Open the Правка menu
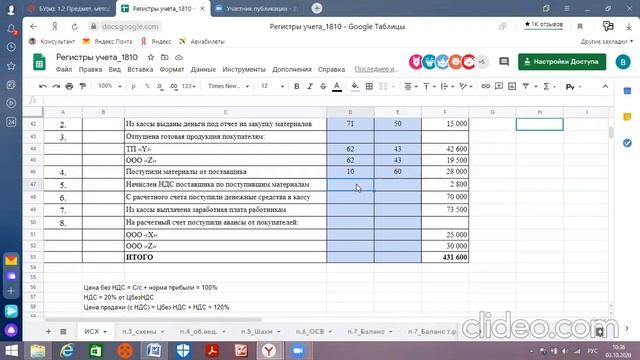 pyautogui.click(x=90, y=69)
